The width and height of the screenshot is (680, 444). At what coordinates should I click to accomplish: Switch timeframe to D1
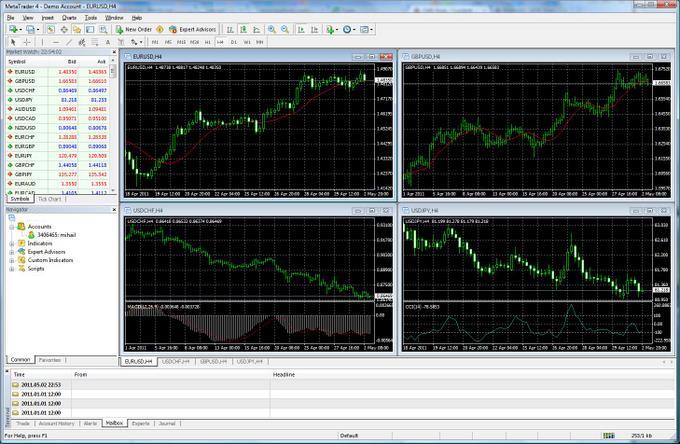click(x=234, y=42)
